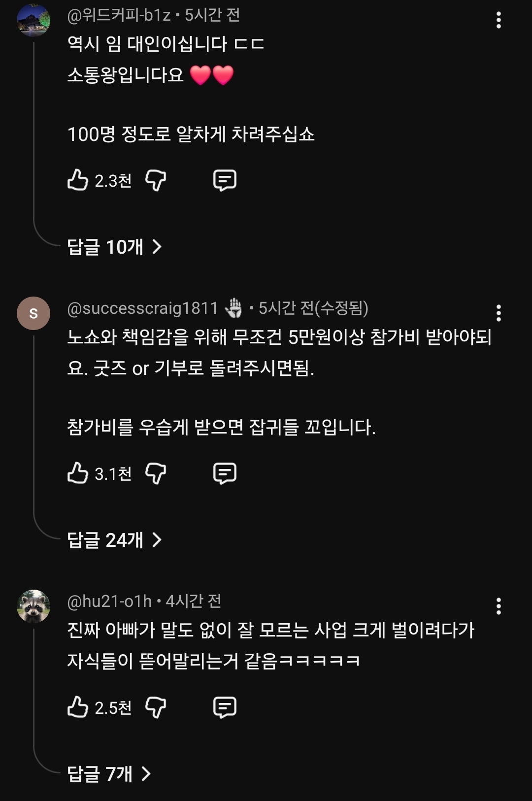This screenshot has height=801, width=532.
Task: Open @위드커피-b1z profile picture
Action: click(33, 20)
